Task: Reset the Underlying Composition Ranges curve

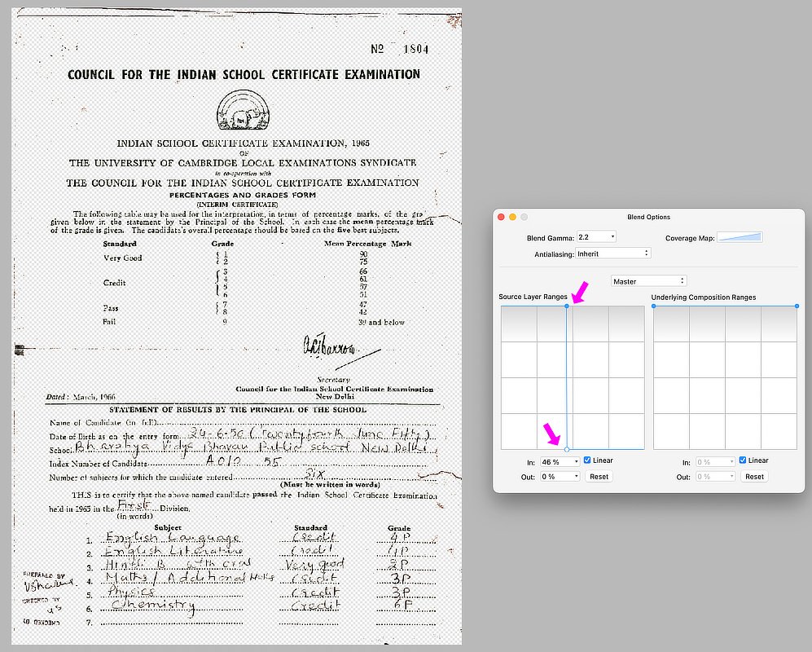Action: (754, 477)
